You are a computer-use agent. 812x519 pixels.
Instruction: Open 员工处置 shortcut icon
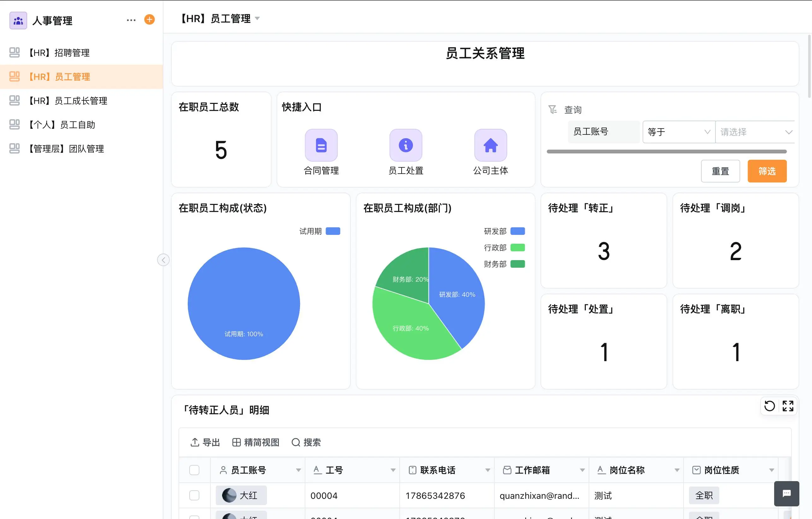406,145
